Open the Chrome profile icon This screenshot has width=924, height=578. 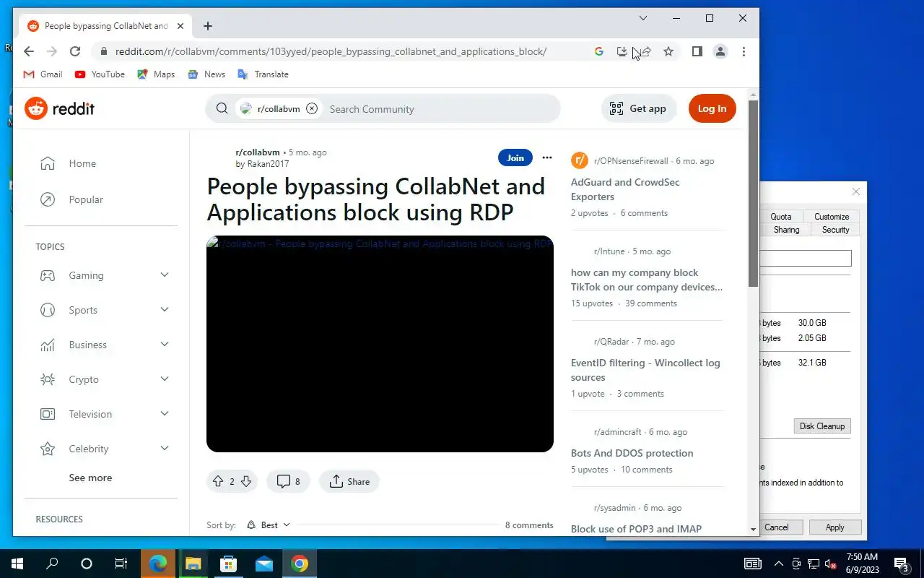point(720,51)
